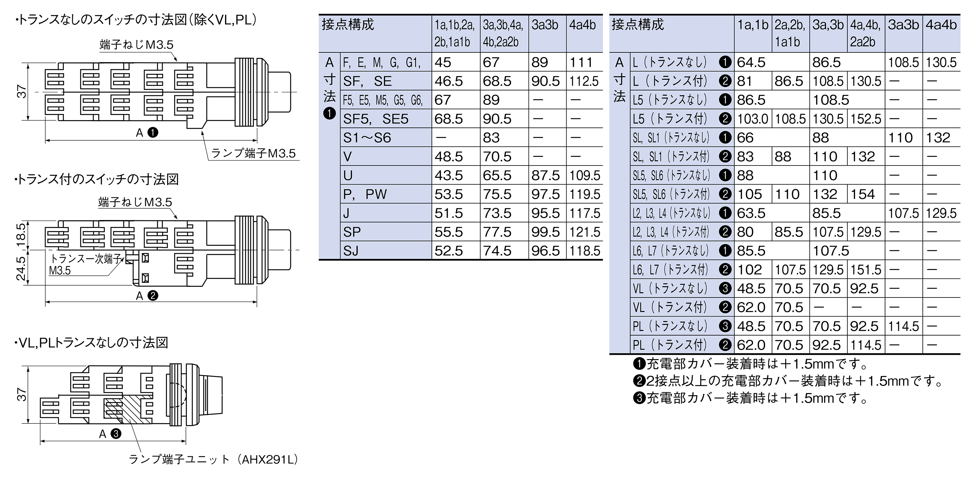This screenshot has width=980, height=478.
Task: Click the value "63.5"
Action: (751, 213)
